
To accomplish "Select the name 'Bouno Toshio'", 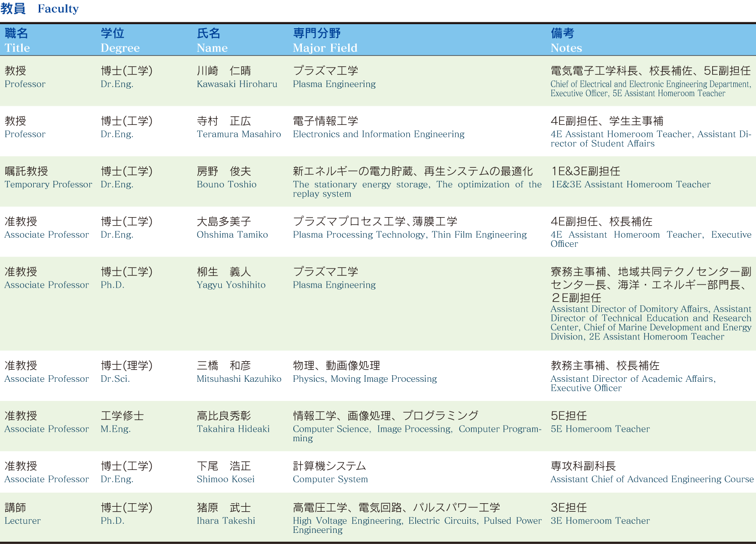I will [x=226, y=184].
